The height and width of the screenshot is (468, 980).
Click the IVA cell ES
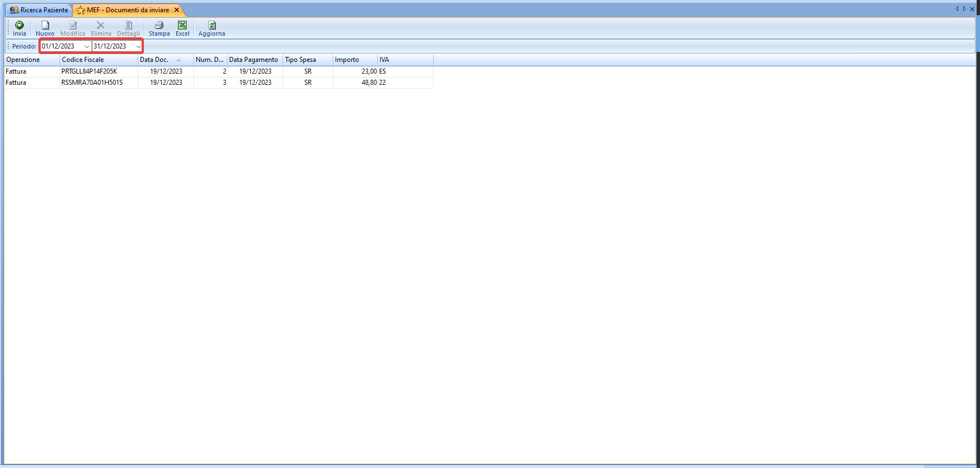tap(405, 71)
